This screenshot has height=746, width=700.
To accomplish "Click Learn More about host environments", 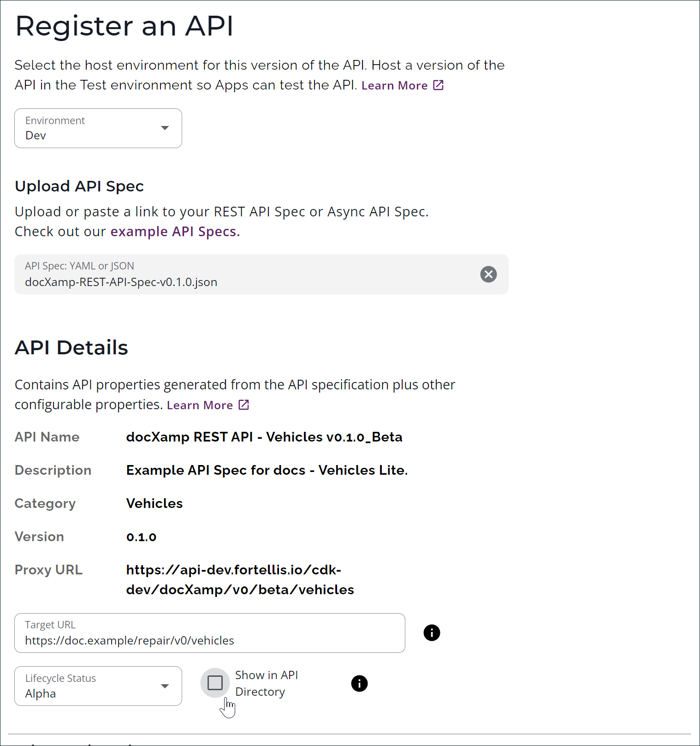I will pos(395,85).
